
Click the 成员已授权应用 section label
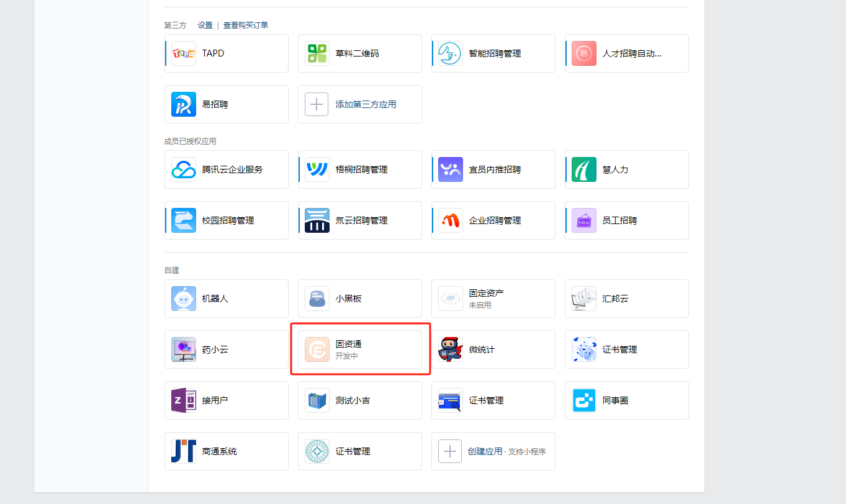tap(190, 142)
